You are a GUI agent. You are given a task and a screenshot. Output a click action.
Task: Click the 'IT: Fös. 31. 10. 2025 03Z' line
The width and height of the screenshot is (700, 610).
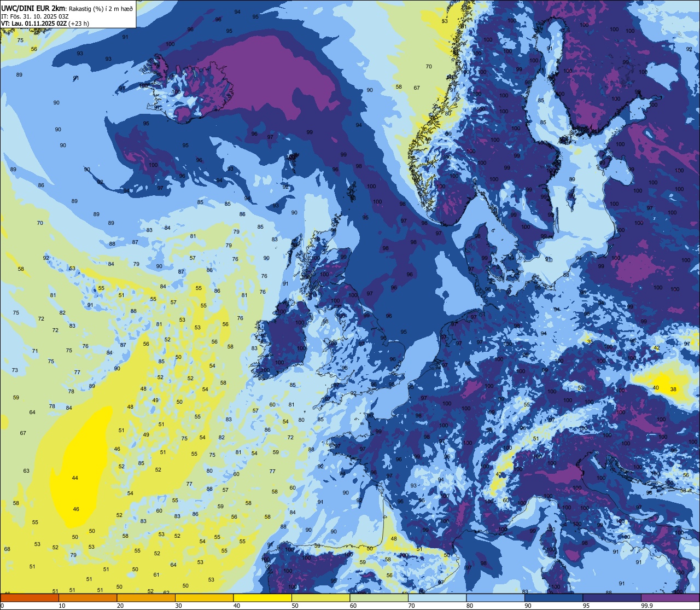point(35,16)
